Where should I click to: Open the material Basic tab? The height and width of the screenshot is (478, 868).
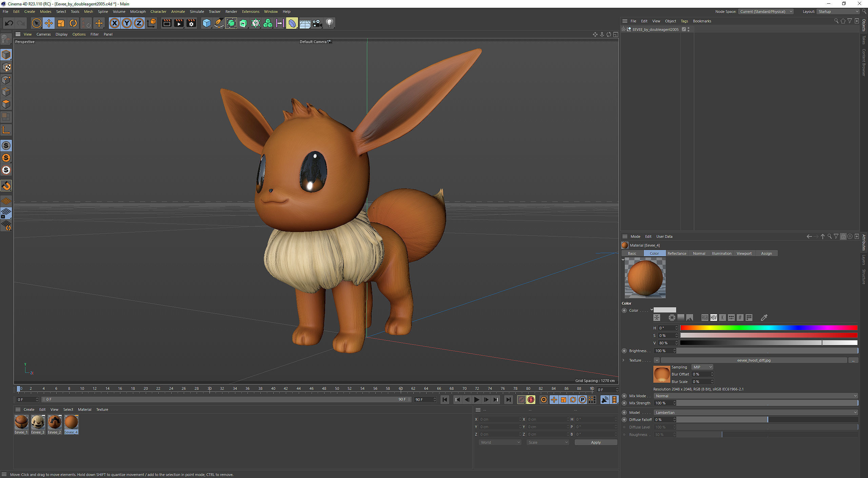pyautogui.click(x=632, y=253)
